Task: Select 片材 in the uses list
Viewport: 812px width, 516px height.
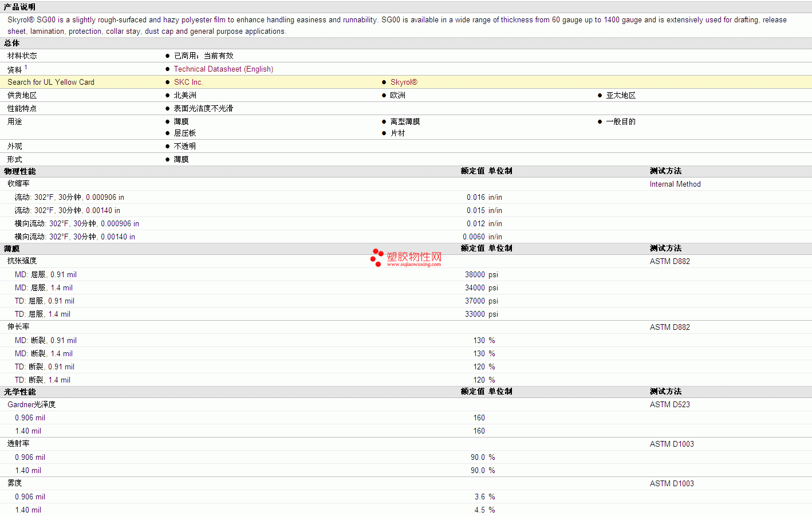Action: point(398,133)
